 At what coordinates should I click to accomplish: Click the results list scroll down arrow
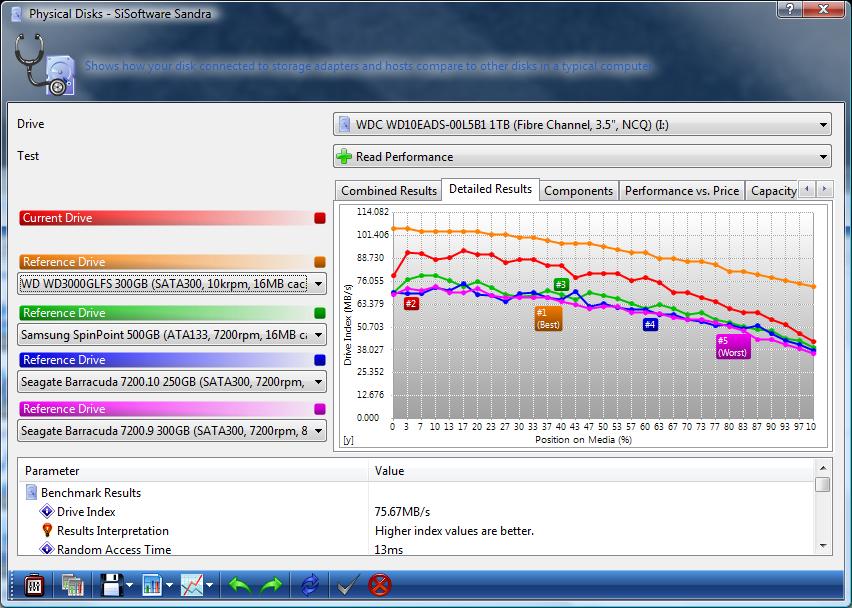click(x=823, y=546)
